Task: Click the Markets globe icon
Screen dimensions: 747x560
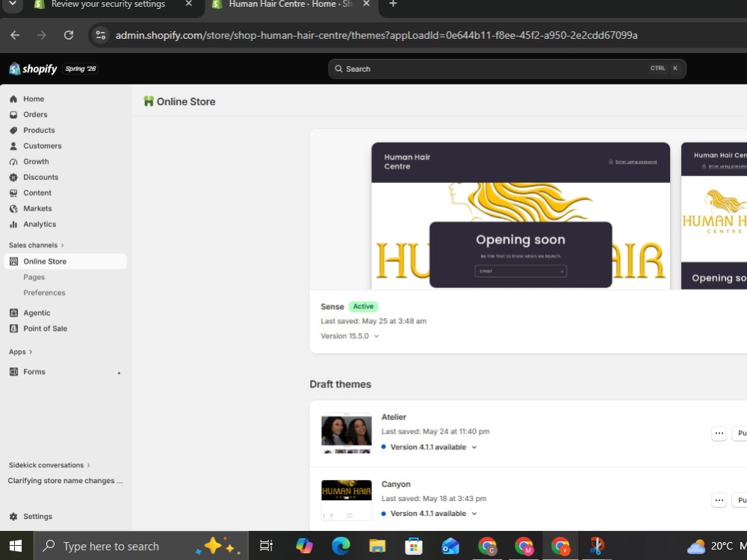Action: (x=13, y=208)
